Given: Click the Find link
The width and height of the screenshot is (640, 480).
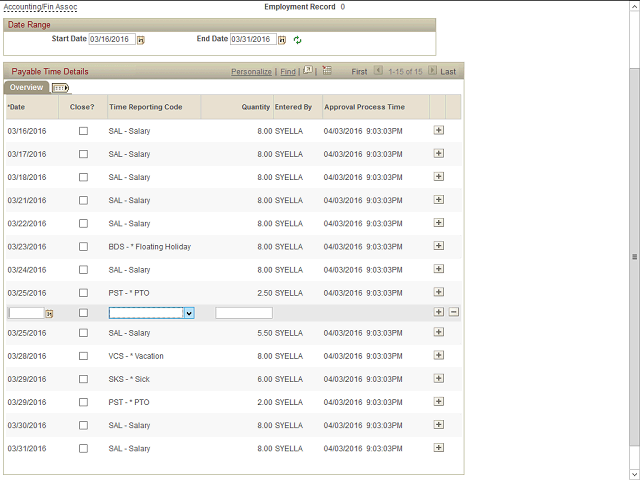Looking at the screenshot, I should coord(287,72).
